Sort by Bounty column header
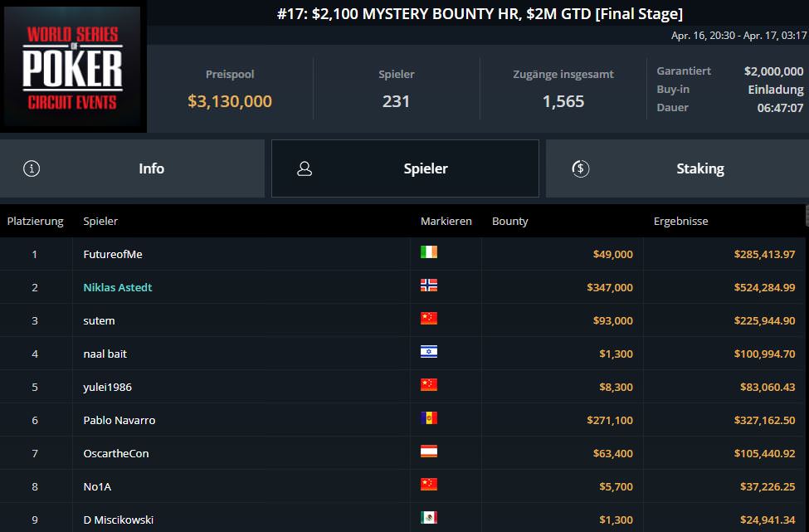 (x=509, y=222)
